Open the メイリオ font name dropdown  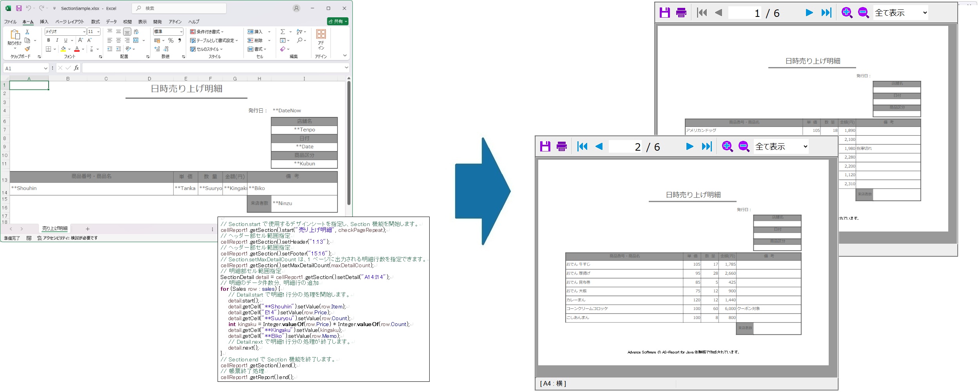pyautogui.click(x=84, y=32)
